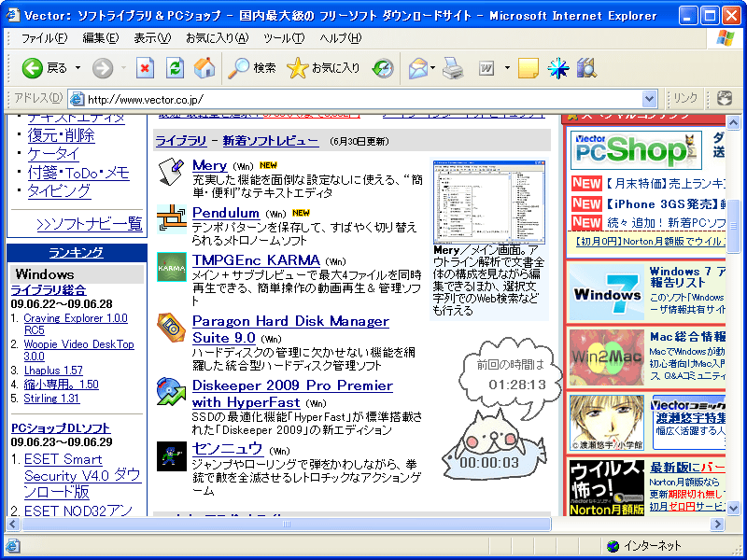Click the Back arrow toolbar button

32,68
